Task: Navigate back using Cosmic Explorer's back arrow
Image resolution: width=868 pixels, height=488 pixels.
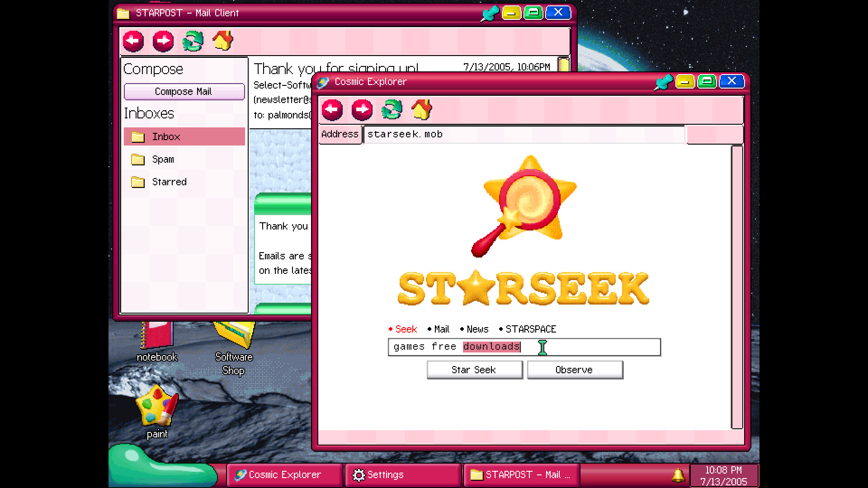Action: coord(332,110)
